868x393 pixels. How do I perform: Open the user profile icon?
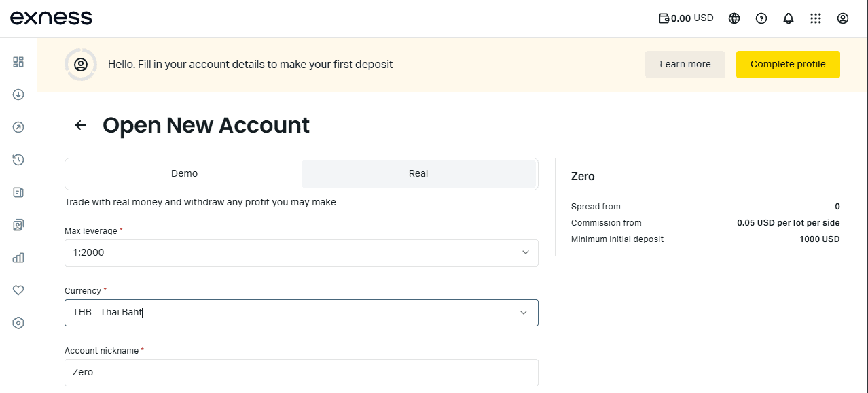843,18
